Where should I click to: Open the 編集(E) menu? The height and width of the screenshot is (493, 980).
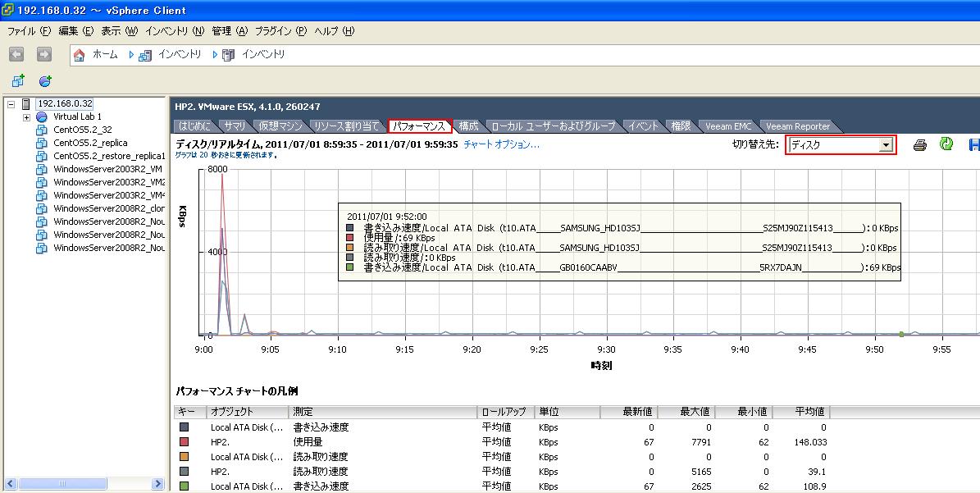tap(75, 30)
